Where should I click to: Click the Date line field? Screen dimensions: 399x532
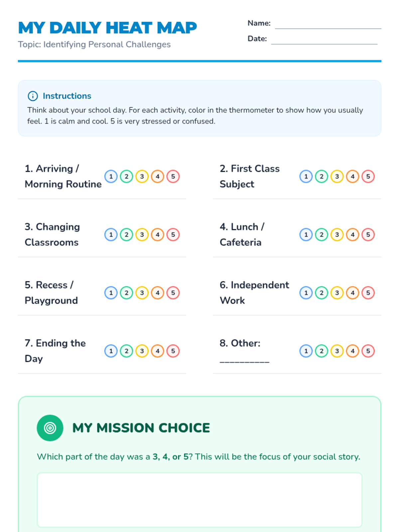click(324, 39)
